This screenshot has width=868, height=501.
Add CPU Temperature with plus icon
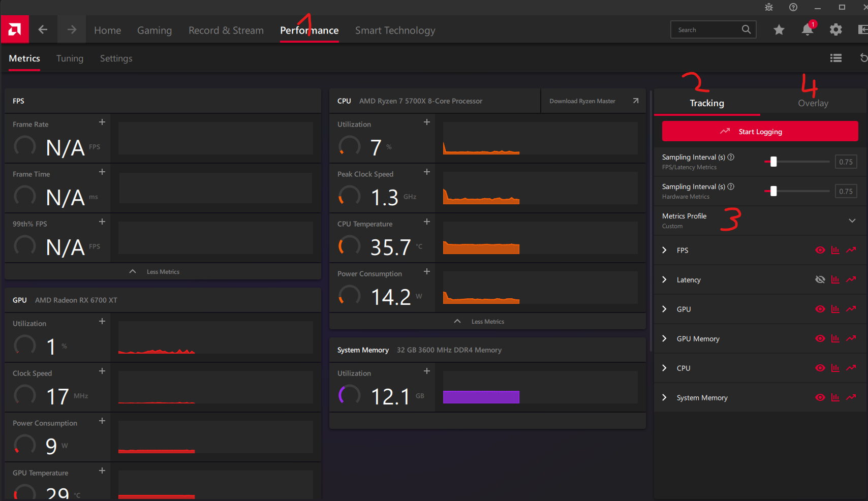pyautogui.click(x=427, y=222)
